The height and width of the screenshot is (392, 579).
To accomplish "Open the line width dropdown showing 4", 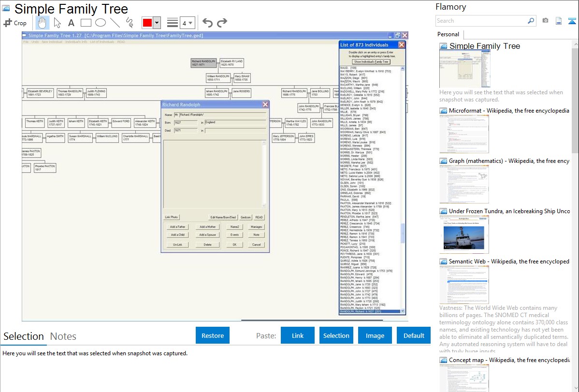I will coord(187,23).
